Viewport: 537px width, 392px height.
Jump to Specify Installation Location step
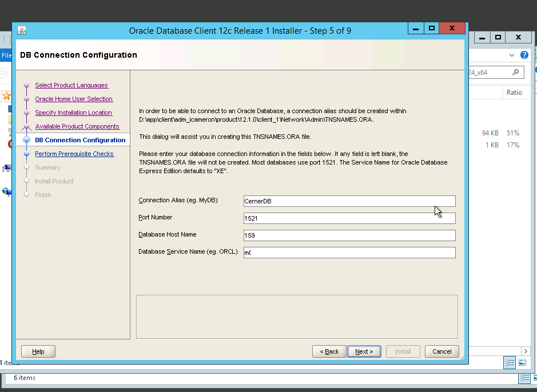[73, 113]
